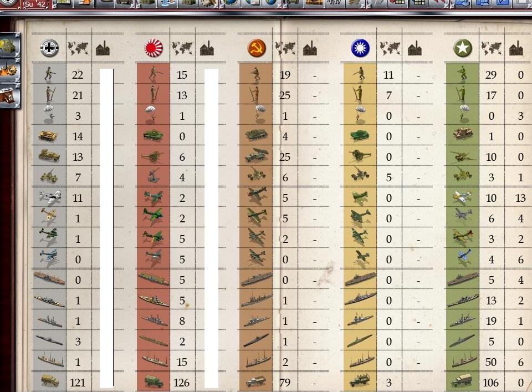The width and height of the screenshot is (532, 392).
Task: Select the Soviet rocket launcher truck icon
Action: pyautogui.click(x=256, y=156)
